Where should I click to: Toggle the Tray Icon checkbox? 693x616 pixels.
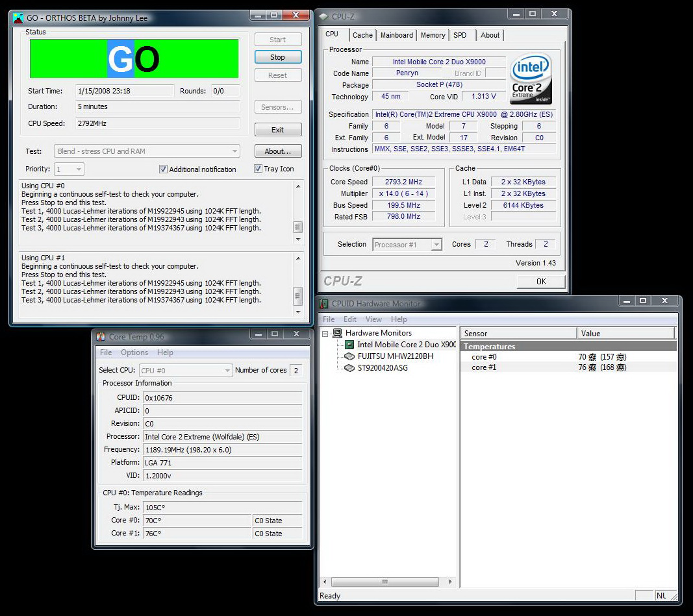[258, 169]
